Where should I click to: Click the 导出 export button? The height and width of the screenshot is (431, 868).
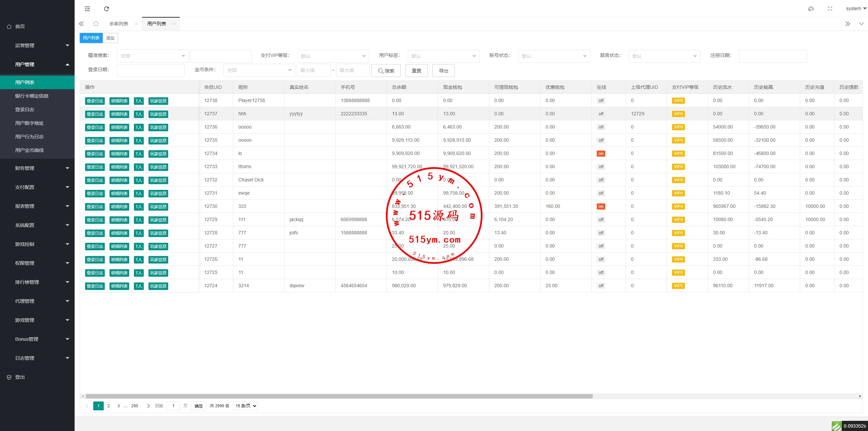tap(443, 71)
